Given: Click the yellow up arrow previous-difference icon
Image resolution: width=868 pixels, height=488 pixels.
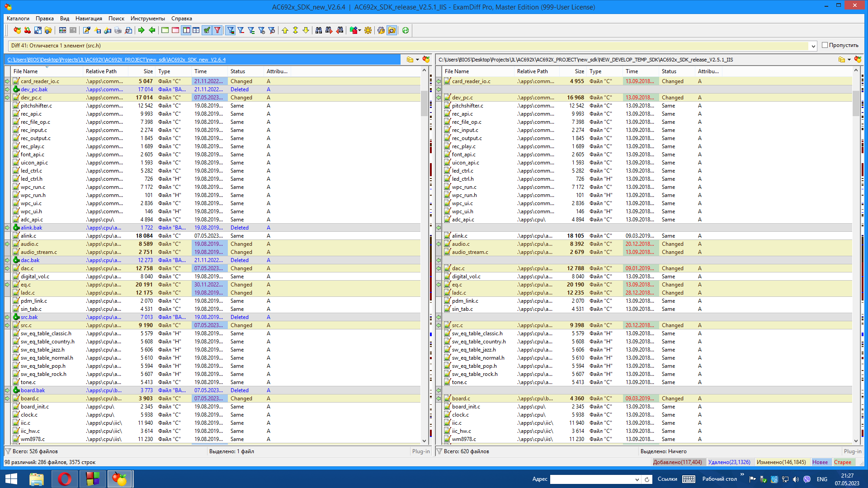Looking at the screenshot, I should [285, 30].
